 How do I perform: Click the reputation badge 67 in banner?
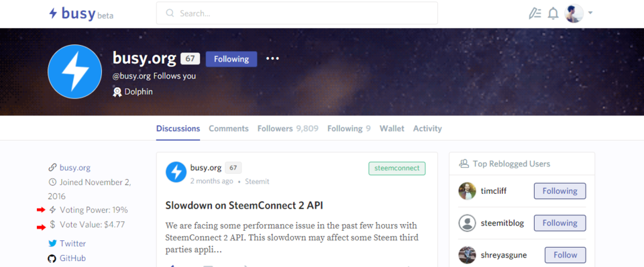coord(190,59)
